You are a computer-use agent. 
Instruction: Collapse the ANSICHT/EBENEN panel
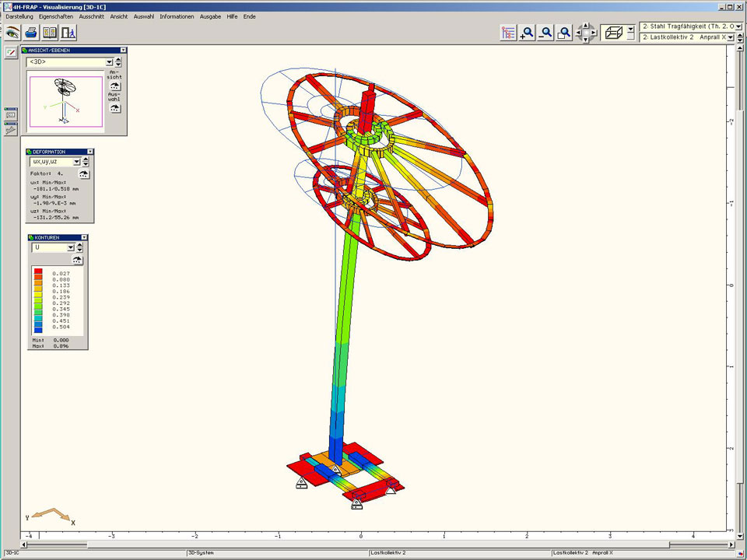tap(122, 50)
